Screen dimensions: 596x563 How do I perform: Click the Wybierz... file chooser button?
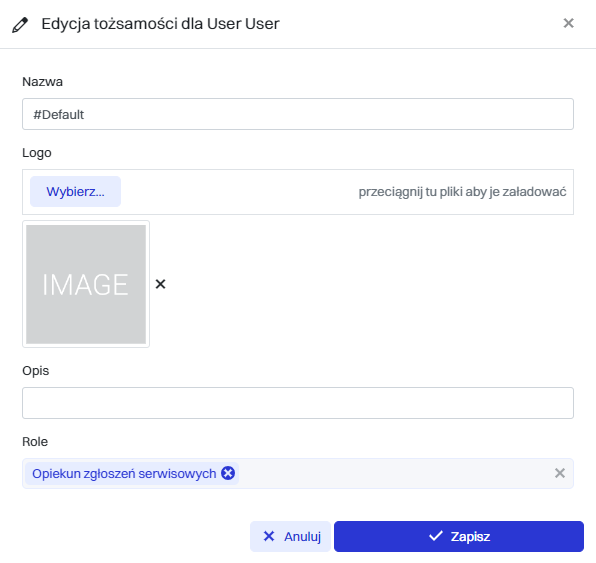[x=75, y=192]
